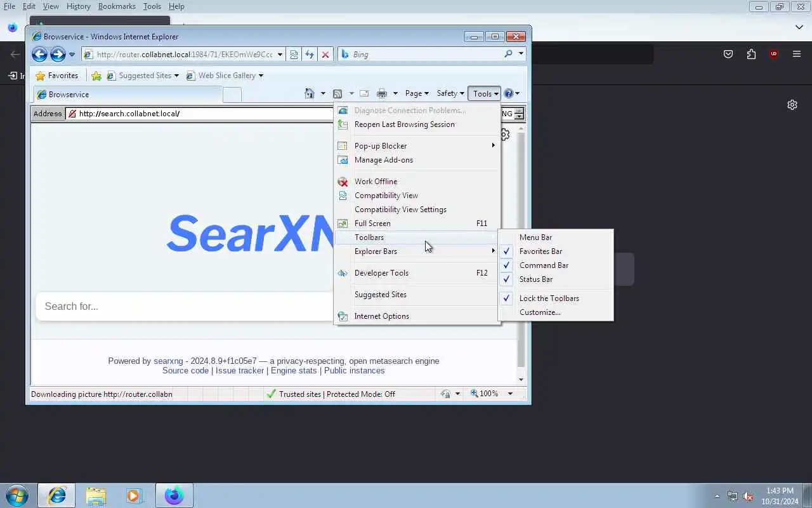Click the blue Help question mark icon
Screen dimensions: 812x508
click(508, 93)
